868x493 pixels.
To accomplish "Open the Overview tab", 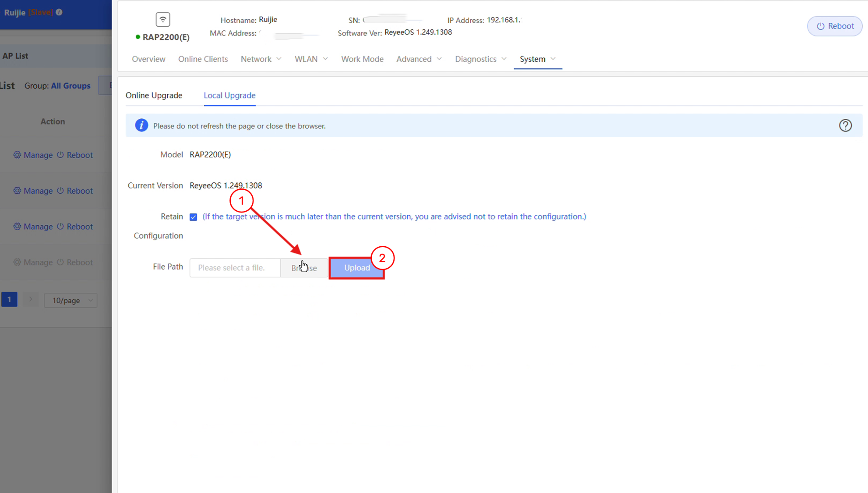I will [x=148, y=59].
